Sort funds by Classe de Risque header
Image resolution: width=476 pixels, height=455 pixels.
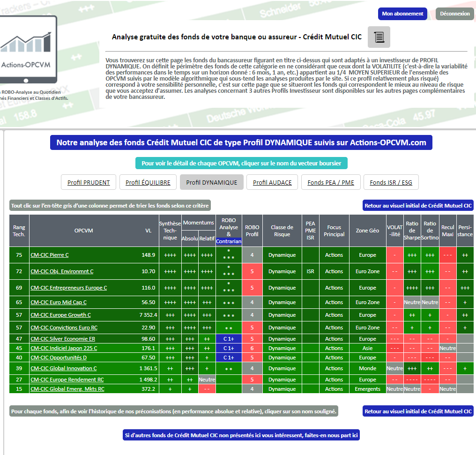(282, 231)
